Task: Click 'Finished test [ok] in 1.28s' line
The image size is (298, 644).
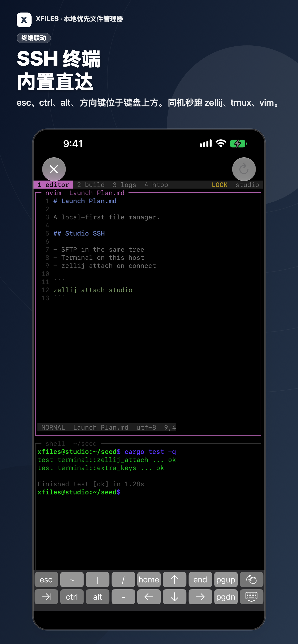Action: [x=91, y=484]
